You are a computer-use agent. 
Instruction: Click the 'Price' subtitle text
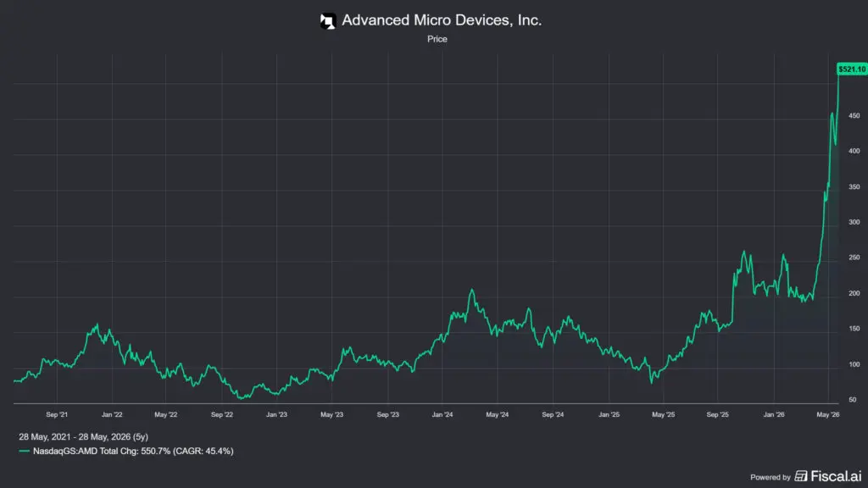(437, 39)
